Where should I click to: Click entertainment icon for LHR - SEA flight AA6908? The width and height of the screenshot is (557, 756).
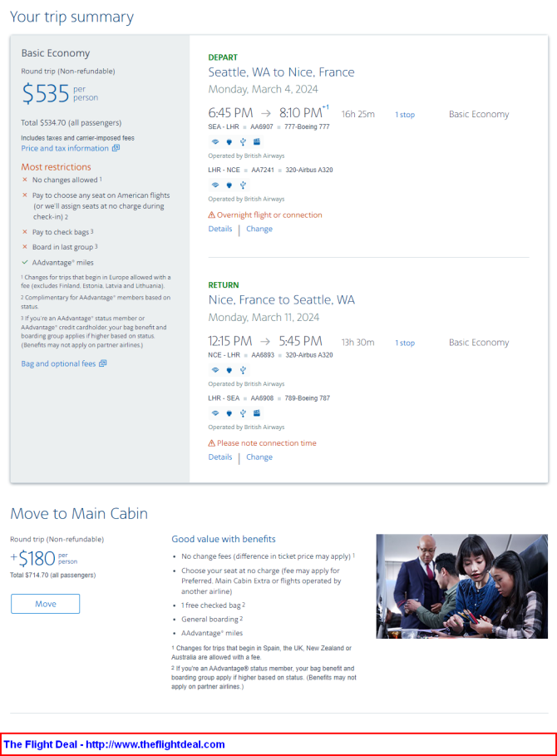click(257, 413)
